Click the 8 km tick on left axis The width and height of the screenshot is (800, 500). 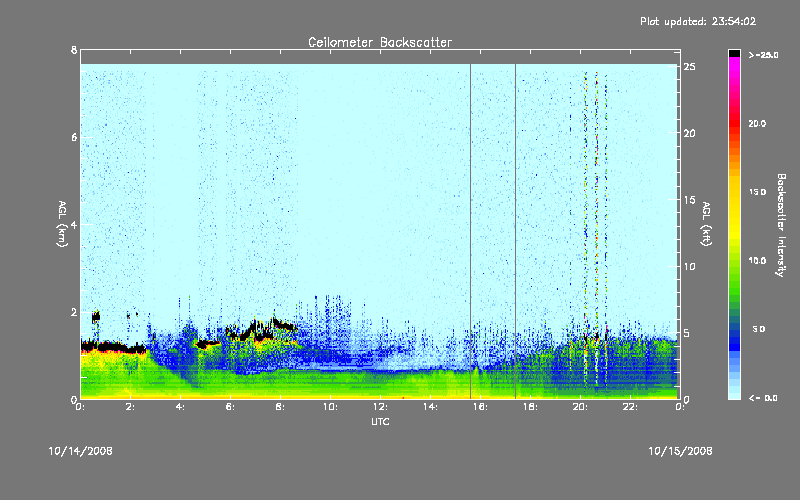click(74, 50)
